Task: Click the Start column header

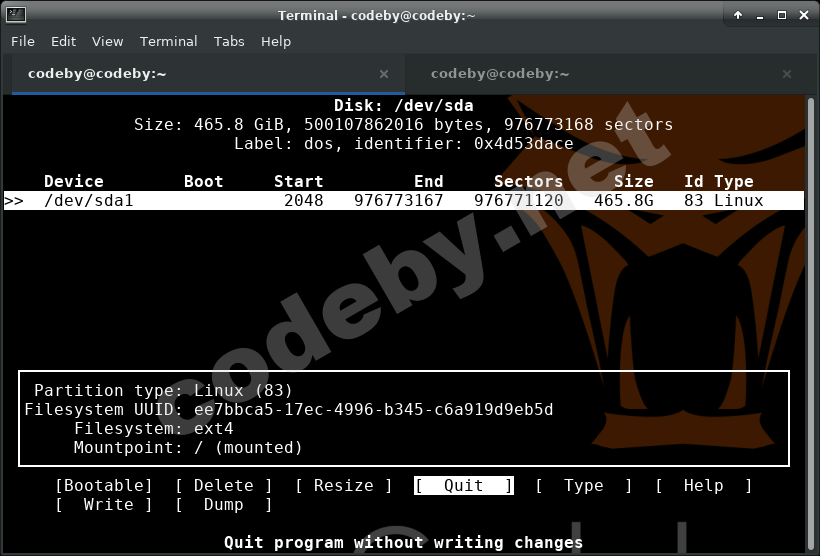Action: pyautogui.click(x=299, y=181)
